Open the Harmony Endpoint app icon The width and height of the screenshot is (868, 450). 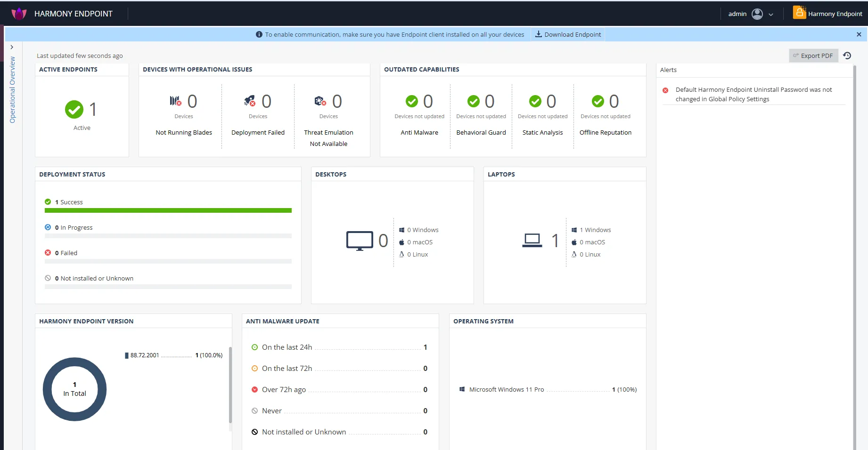(x=799, y=13)
